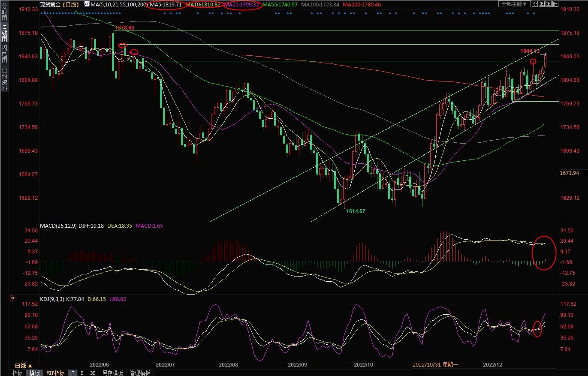
Task: Expand the MACD(26,12,9) indicator parameters
Action: 58,226
